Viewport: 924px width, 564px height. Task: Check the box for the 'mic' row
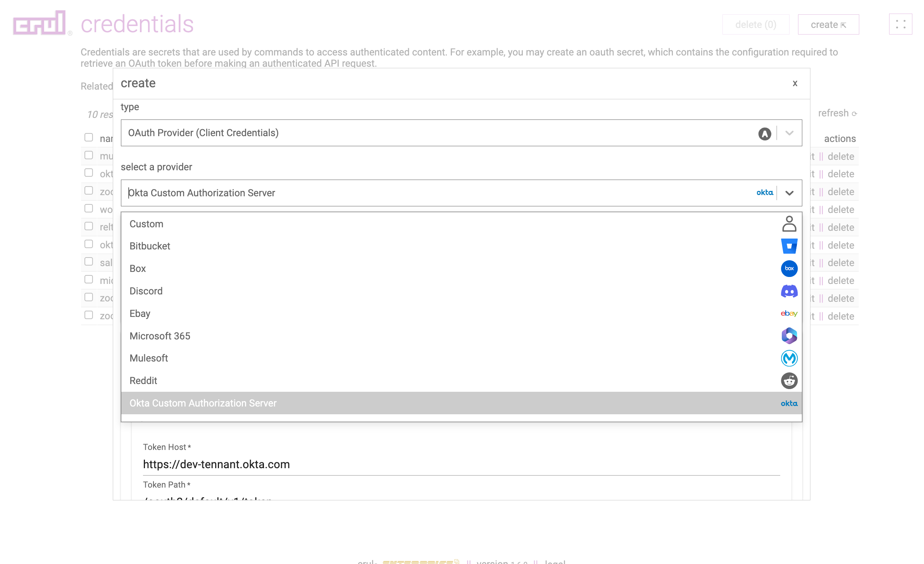89,279
